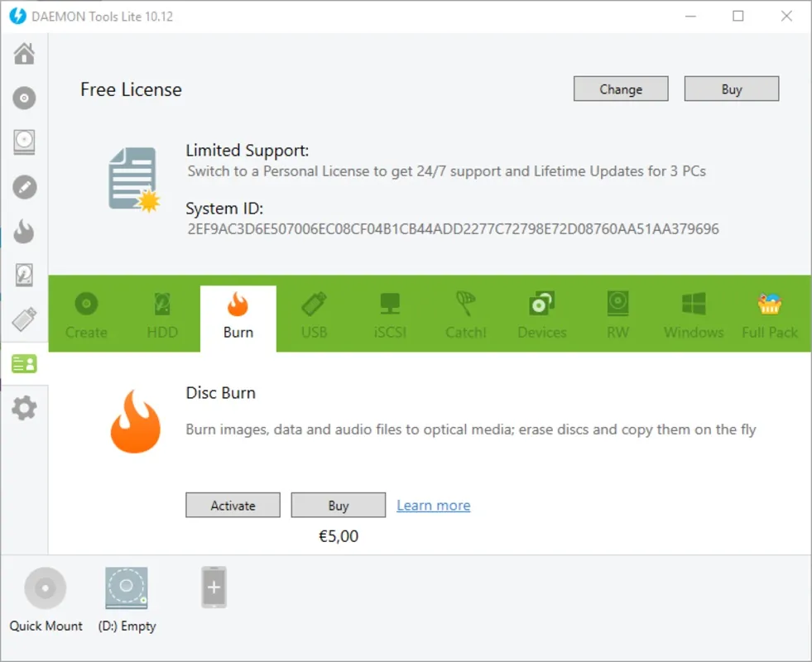This screenshot has width=812, height=662.
Task: Switch to the Create feature tab
Action: click(x=86, y=314)
